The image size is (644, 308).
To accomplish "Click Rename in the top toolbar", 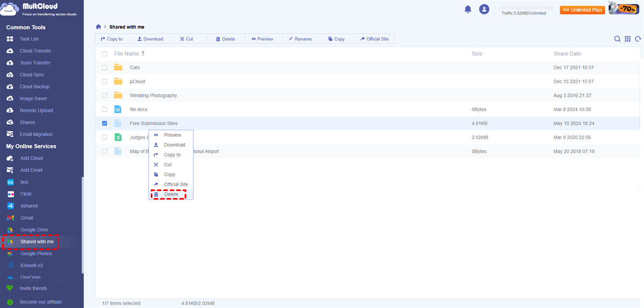I will pyautogui.click(x=299, y=39).
